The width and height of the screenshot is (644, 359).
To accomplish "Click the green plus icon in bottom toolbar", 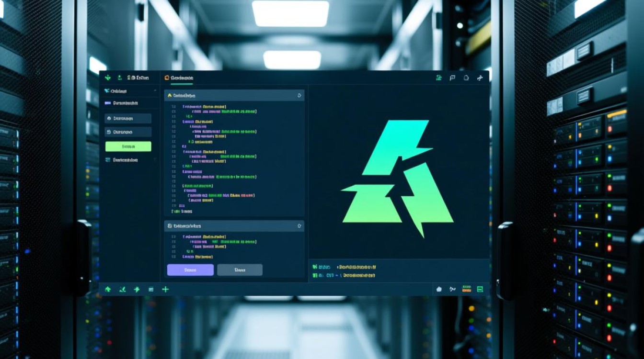I will click(x=165, y=290).
